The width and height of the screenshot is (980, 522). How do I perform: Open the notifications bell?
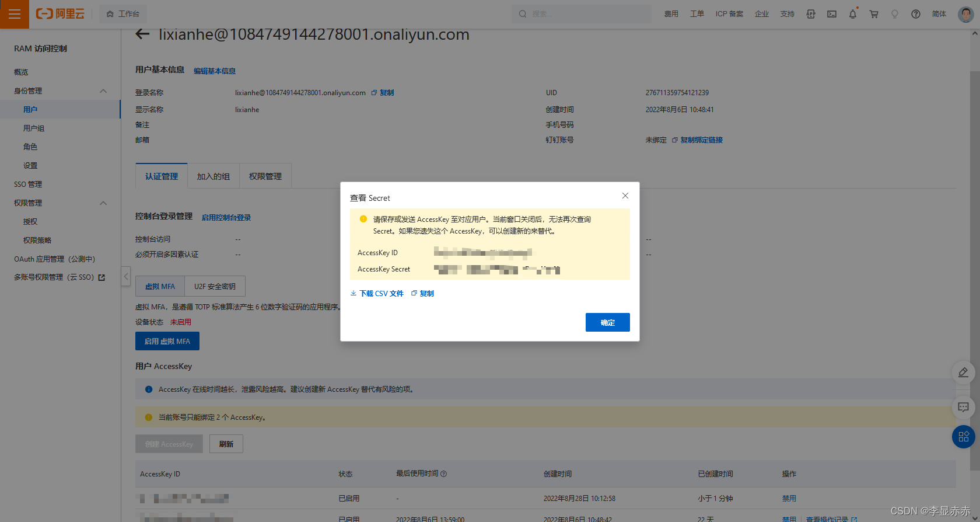[853, 14]
